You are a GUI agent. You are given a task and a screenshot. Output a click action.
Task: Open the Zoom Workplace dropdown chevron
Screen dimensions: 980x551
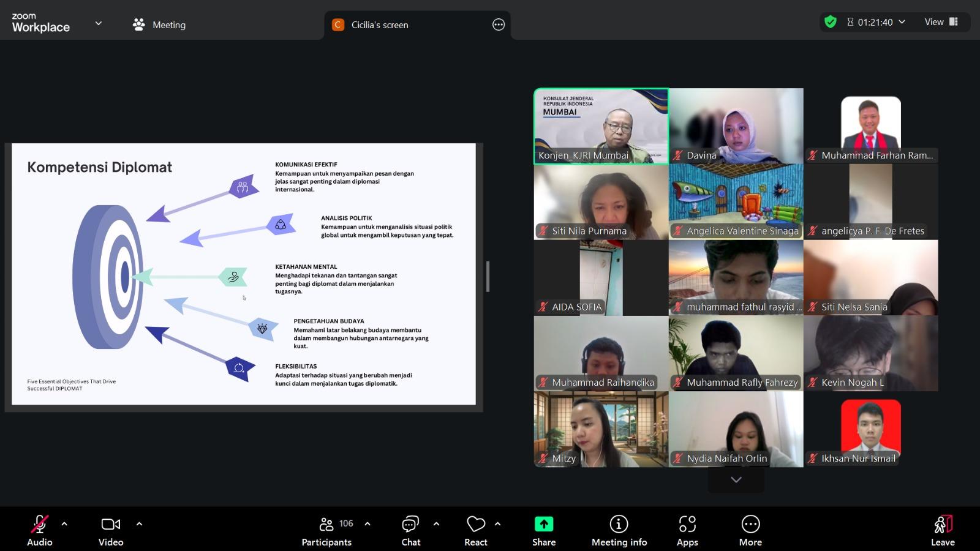99,24
